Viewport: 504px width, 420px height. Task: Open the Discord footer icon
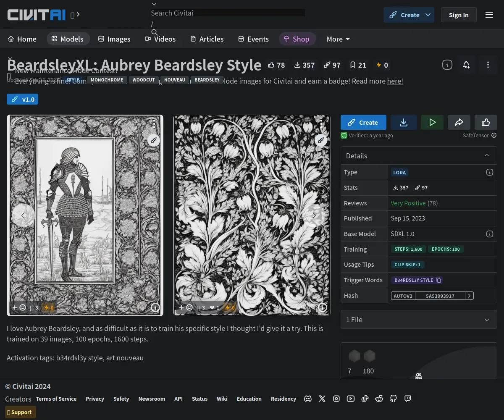coord(308,399)
